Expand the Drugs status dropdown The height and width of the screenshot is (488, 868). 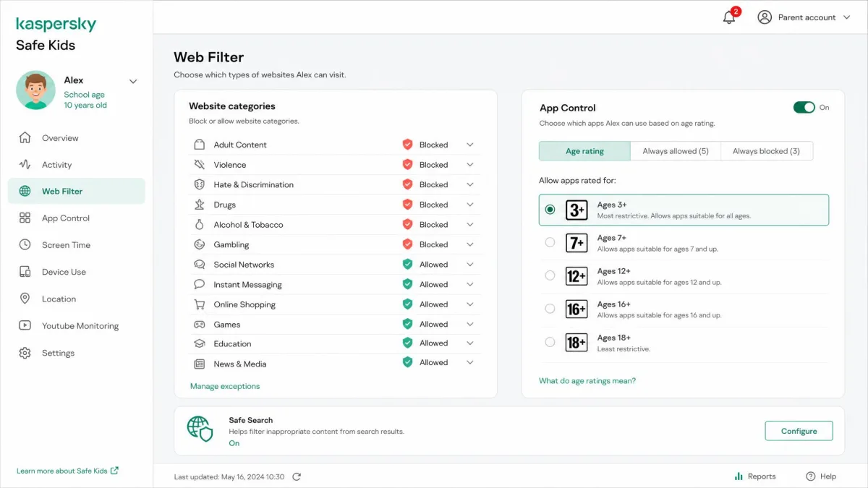(470, 205)
